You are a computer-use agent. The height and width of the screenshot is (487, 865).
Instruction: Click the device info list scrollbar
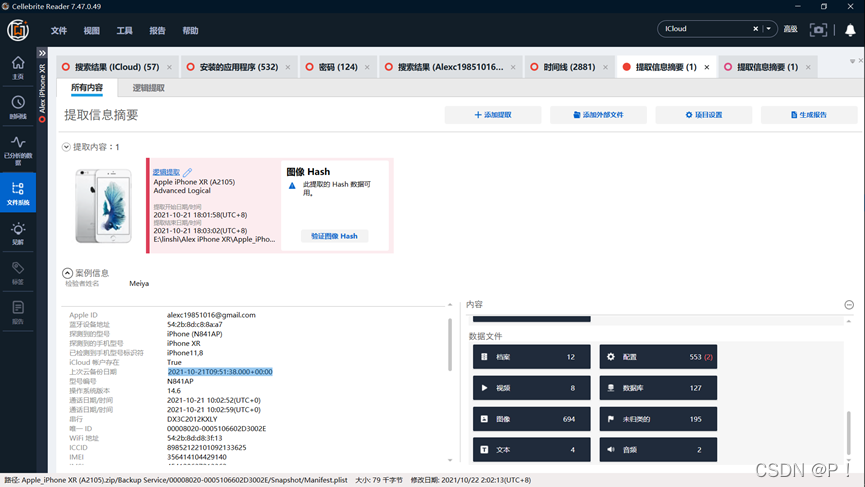450,344
